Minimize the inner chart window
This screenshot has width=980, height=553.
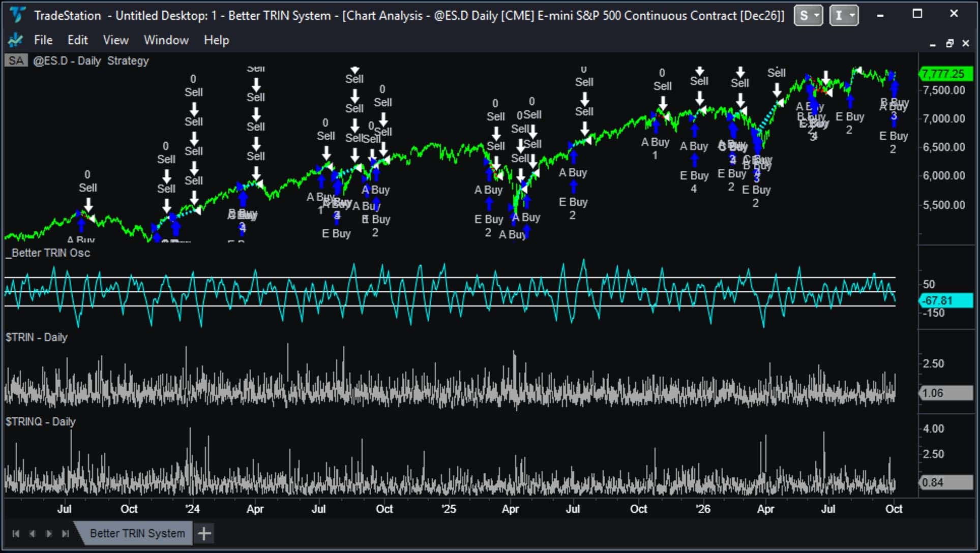[x=933, y=44]
